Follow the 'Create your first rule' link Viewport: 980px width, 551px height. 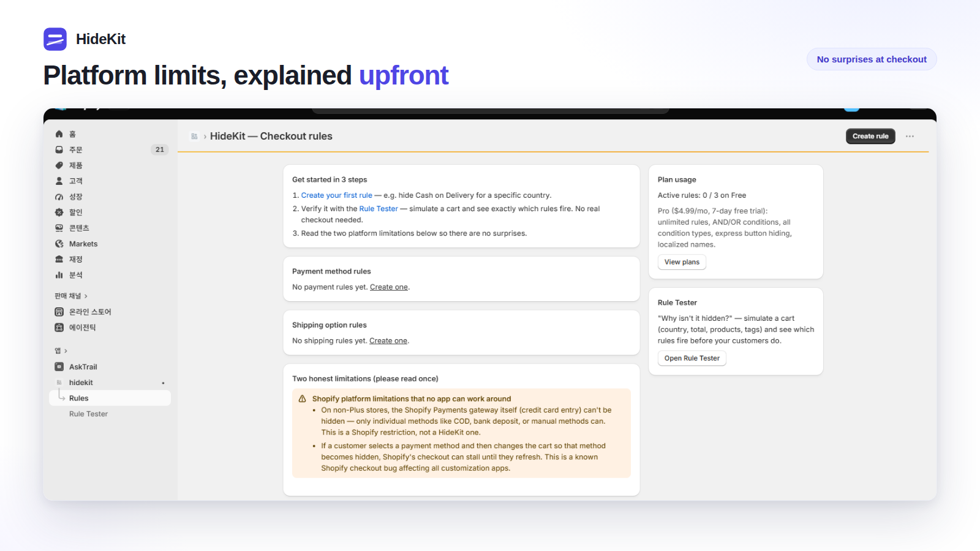tap(336, 195)
